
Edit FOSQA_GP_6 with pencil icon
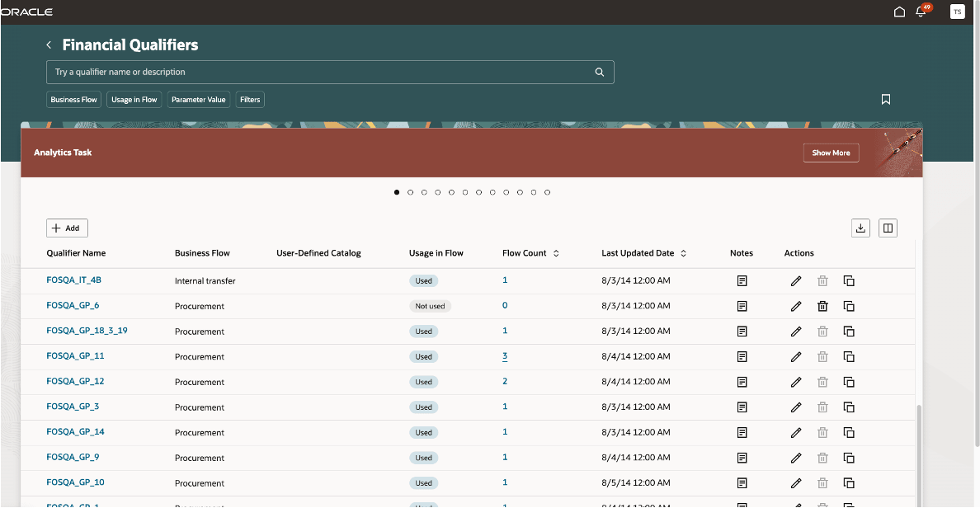coord(795,306)
